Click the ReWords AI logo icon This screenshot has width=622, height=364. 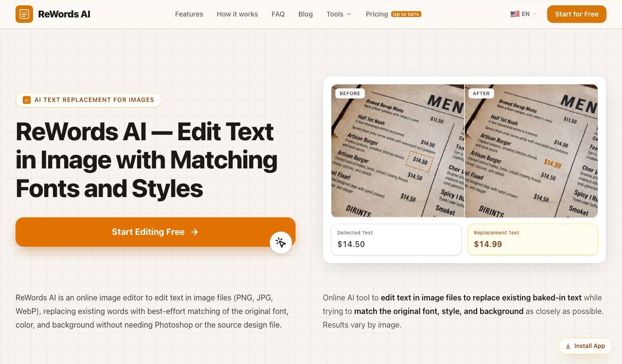point(24,14)
